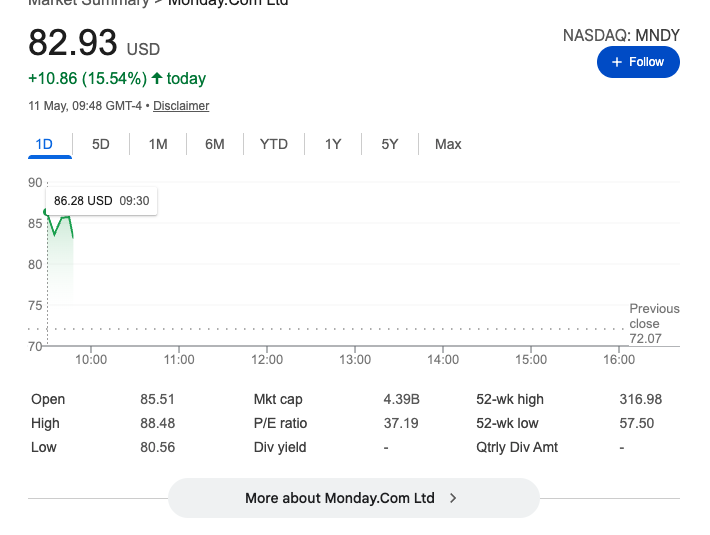Click the 90 price axis label
This screenshot has width=710, height=535.
pos(35,183)
